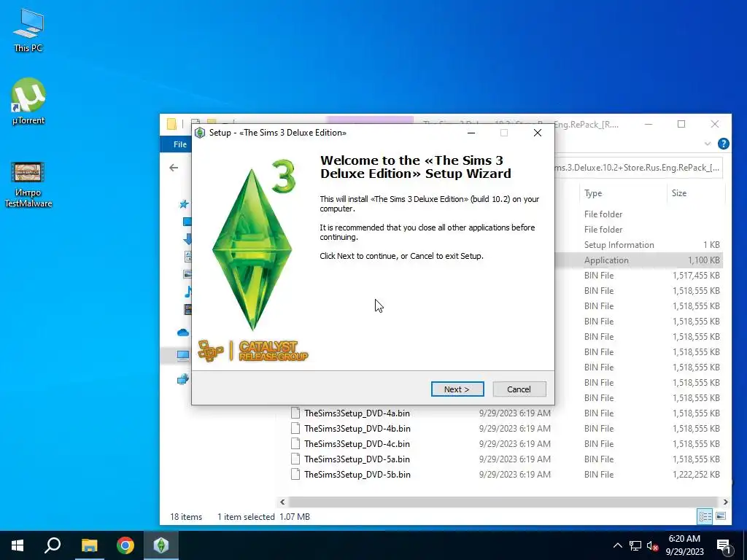
Task: Click the muted volume tray icon
Action: click(653, 545)
